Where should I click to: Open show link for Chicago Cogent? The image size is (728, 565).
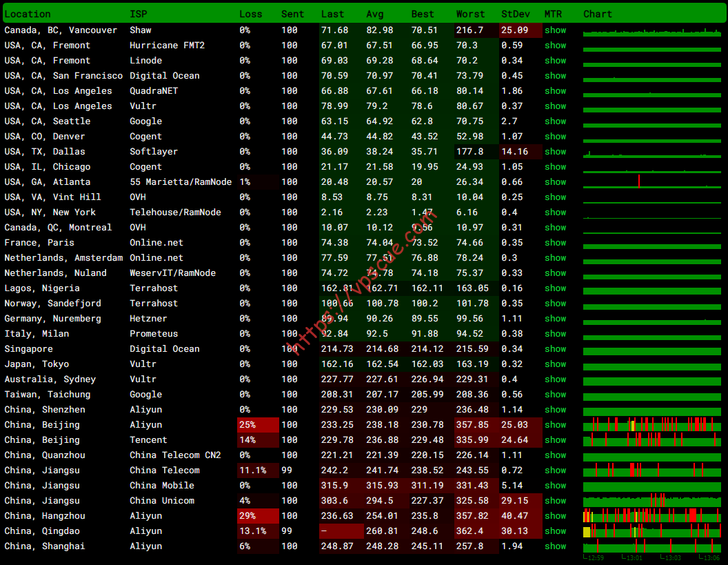click(555, 167)
